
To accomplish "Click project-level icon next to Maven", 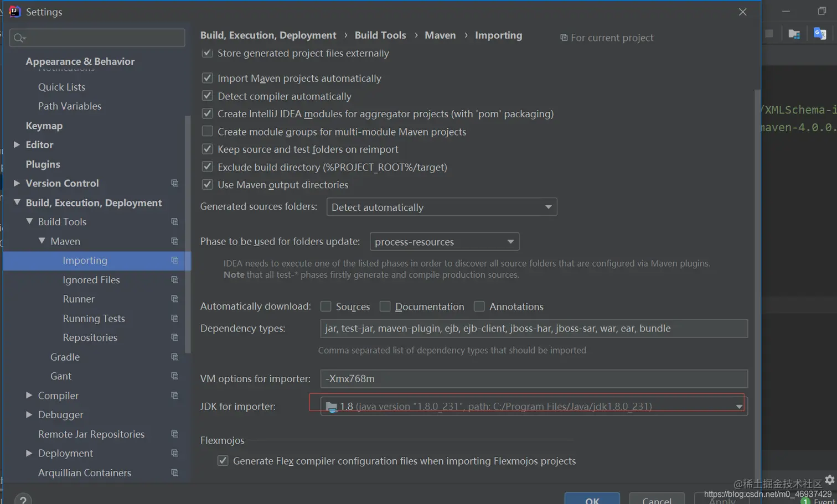I will [175, 241].
